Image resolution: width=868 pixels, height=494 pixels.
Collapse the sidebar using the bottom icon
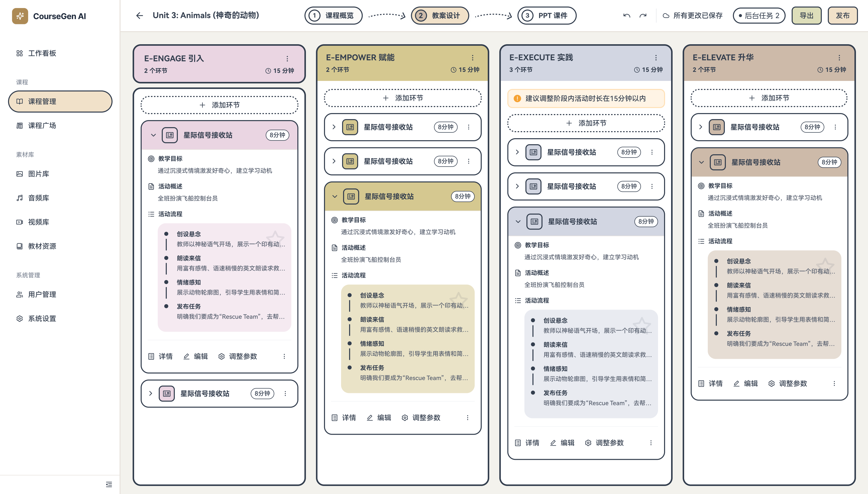pyautogui.click(x=109, y=484)
